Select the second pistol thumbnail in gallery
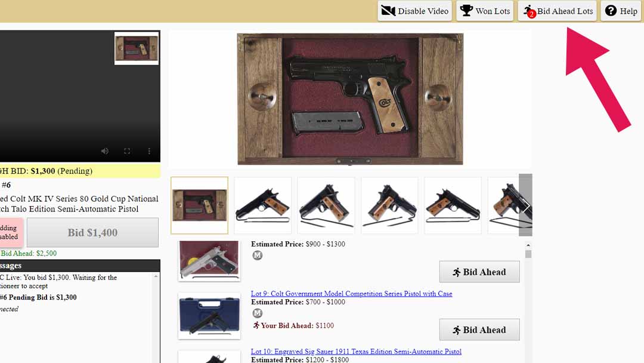Screen dimensions: 644x363 tap(326, 205)
